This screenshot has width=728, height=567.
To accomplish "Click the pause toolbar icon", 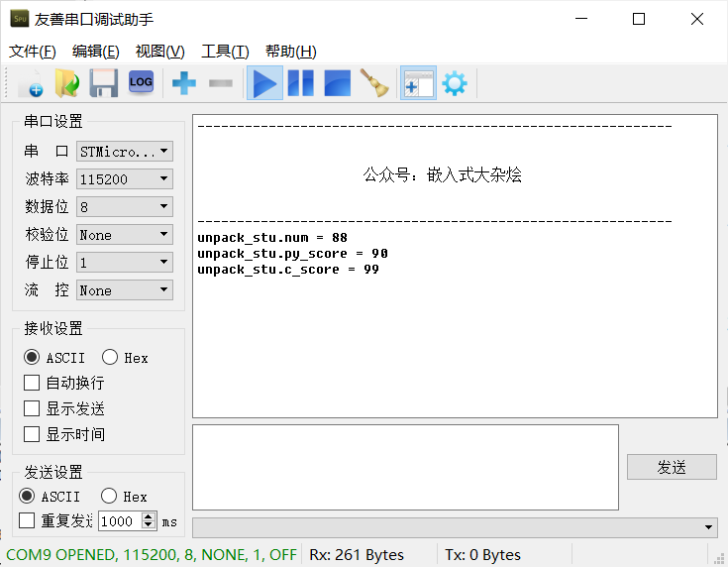I will pyautogui.click(x=301, y=83).
